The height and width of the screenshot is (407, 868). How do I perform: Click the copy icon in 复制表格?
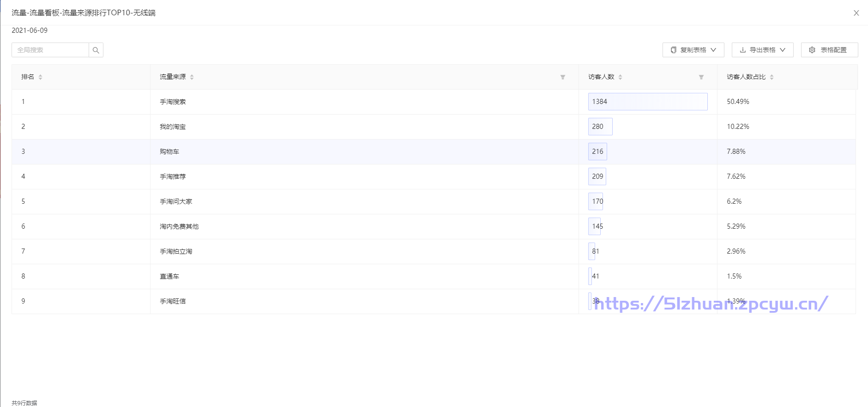pyautogui.click(x=674, y=50)
